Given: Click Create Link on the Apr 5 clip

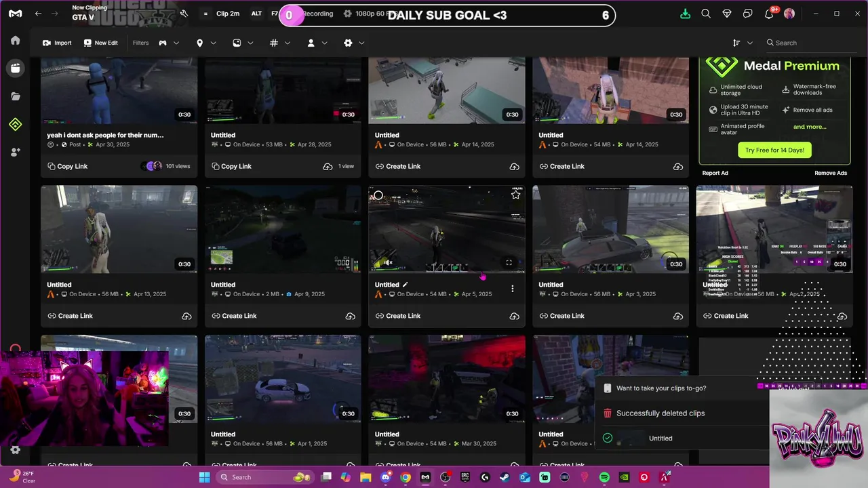Looking at the screenshot, I should click(x=398, y=316).
